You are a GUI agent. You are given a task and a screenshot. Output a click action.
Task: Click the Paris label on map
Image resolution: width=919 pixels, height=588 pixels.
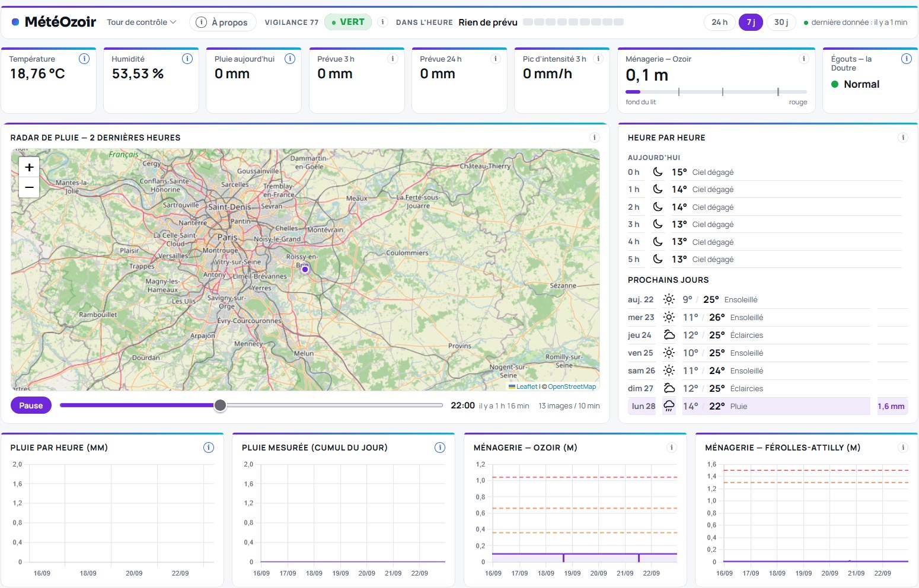pos(227,237)
